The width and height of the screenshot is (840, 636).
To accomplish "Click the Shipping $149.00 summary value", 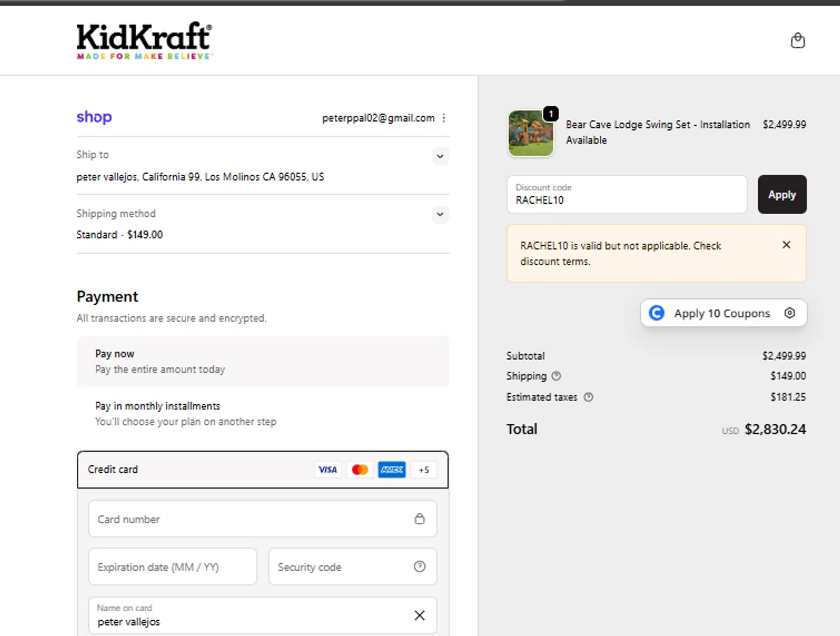I will point(788,376).
